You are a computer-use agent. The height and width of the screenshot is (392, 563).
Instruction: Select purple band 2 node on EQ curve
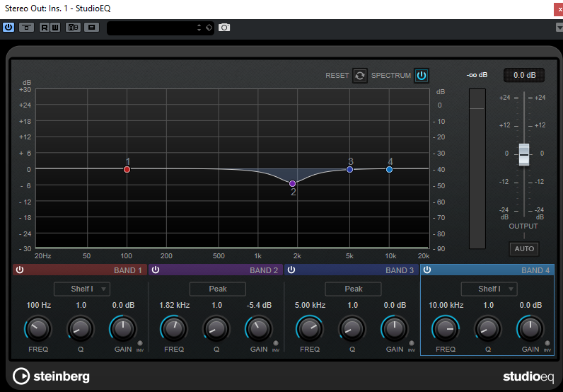pos(293,183)
